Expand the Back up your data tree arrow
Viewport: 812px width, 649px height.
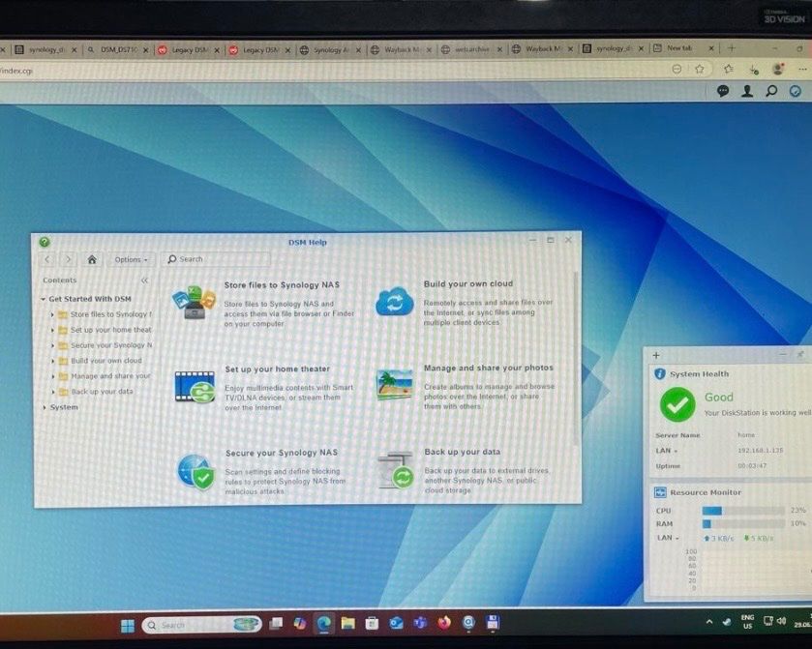[x=53, y=393]
